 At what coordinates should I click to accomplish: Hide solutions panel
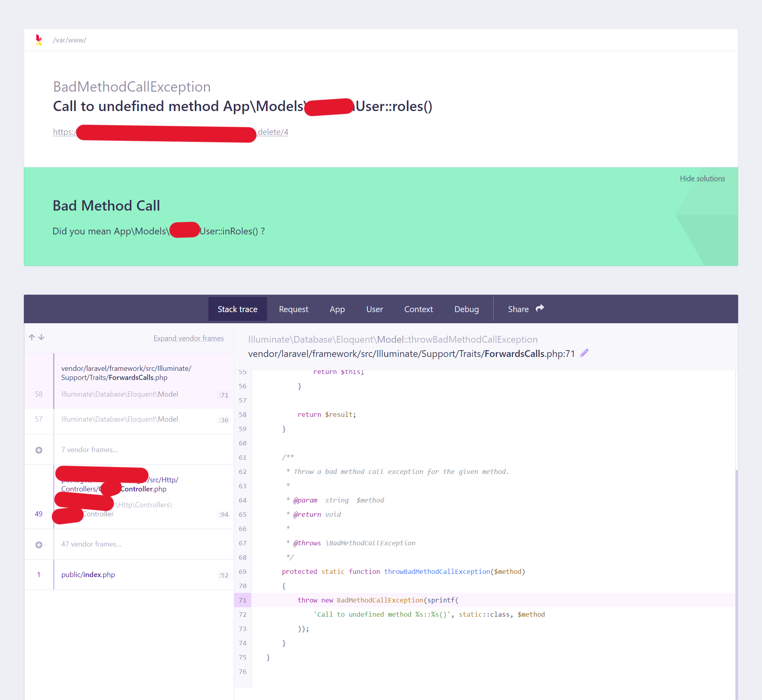click(x=702, y=178)
